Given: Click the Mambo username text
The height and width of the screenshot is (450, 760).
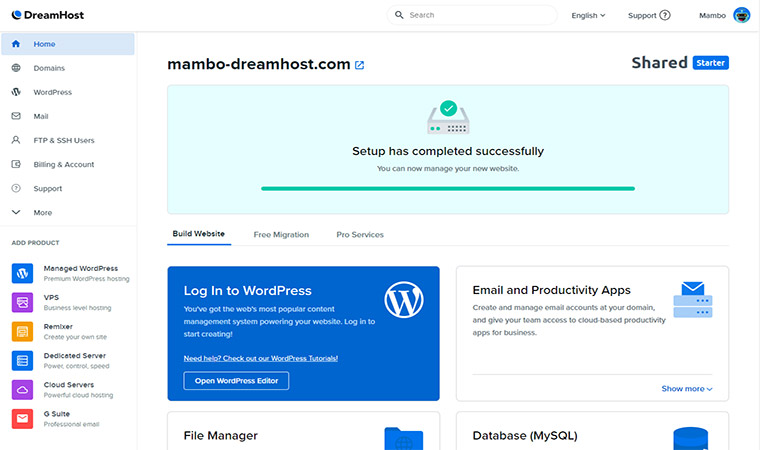Looking at the screenshot, I should (x=712, y=15).
